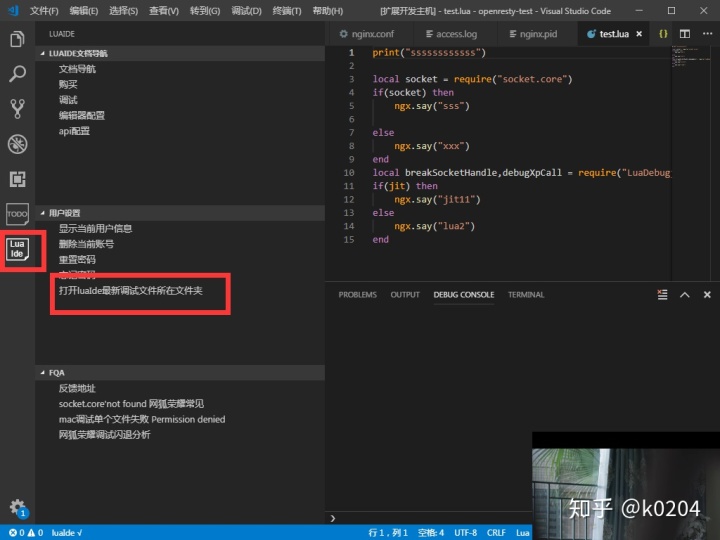This screenshot has width=720, height=540.
Task: Change language mode via Lua status item
Action: coord(523,533)
